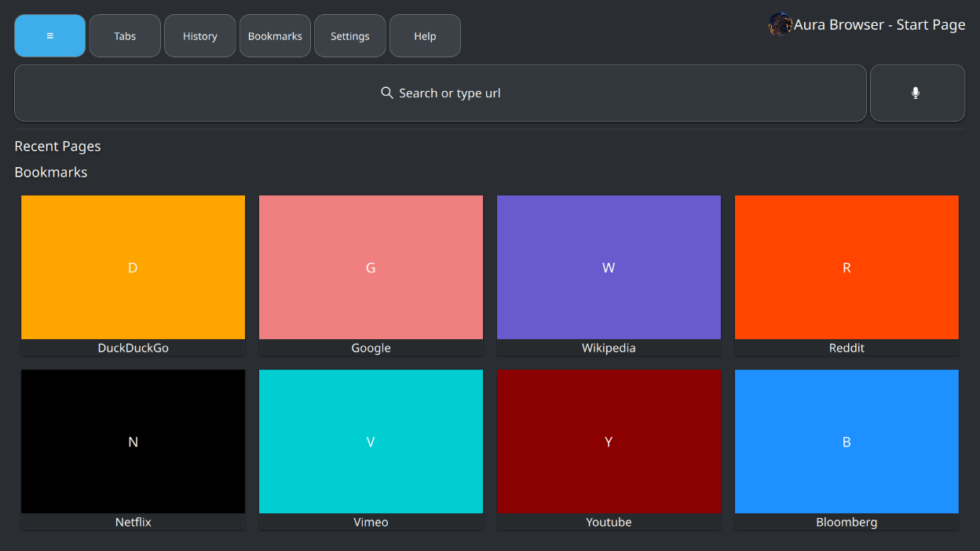Click the microphone voice search icon
980x551 pixels.
[x=916, y=93]
